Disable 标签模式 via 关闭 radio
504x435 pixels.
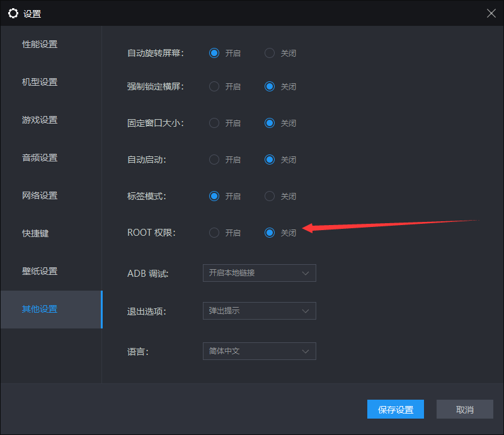(x=270, y=196)
